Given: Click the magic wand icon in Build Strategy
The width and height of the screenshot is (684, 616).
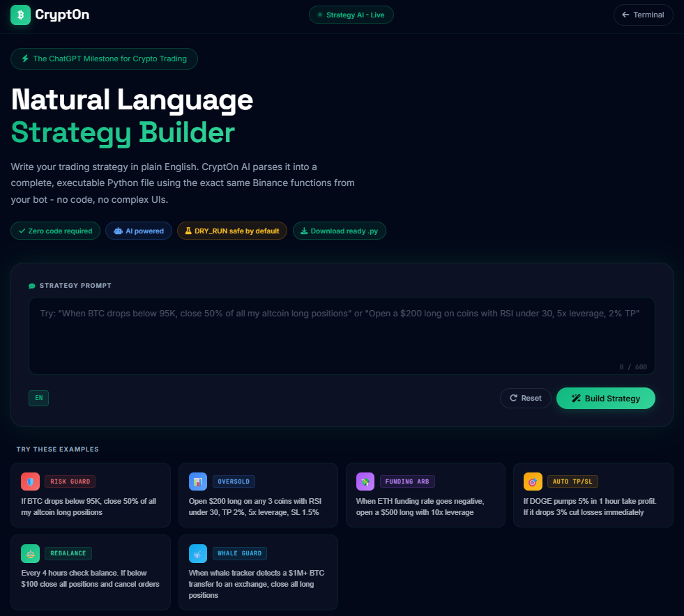Looking at the screenshot, I should click(576, 398).
